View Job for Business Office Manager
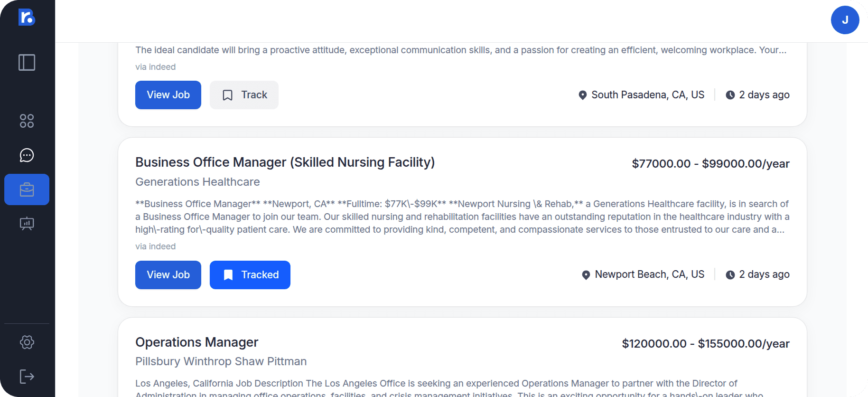The width and height of the screenshot is (868, 397). [168, 275]
